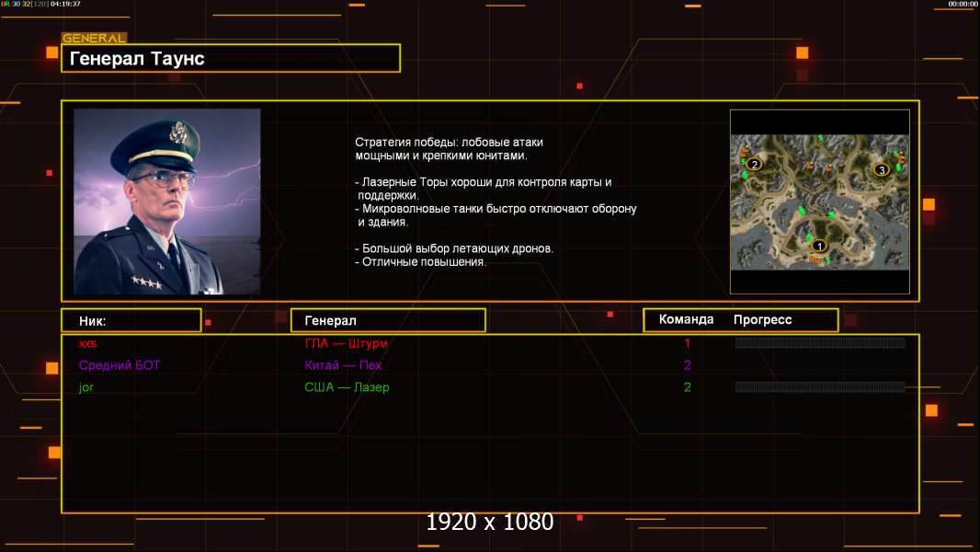Image resolution: width=980 pixels, height=552 pixels.
Task: Click team number 2 for Средний БОТ
Action: point(687,365)
